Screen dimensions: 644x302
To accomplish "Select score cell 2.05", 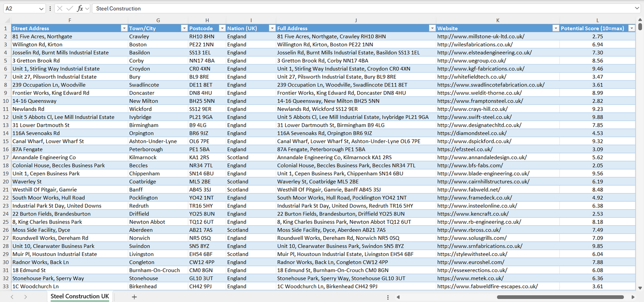I will (x=597, y=165).
